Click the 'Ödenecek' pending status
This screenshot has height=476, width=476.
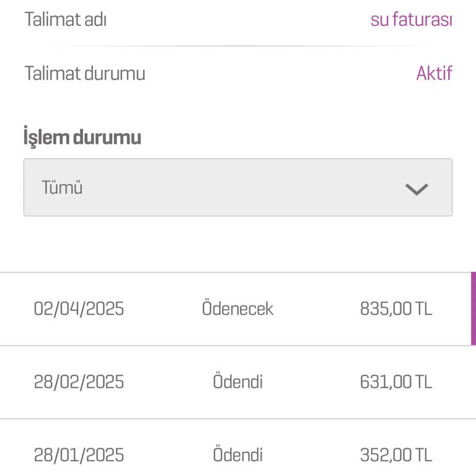tap(237, 309)
